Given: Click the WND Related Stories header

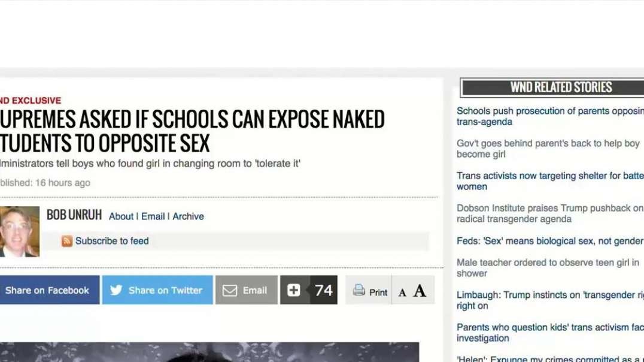Looking at the screenshot, I should point(552,88).
